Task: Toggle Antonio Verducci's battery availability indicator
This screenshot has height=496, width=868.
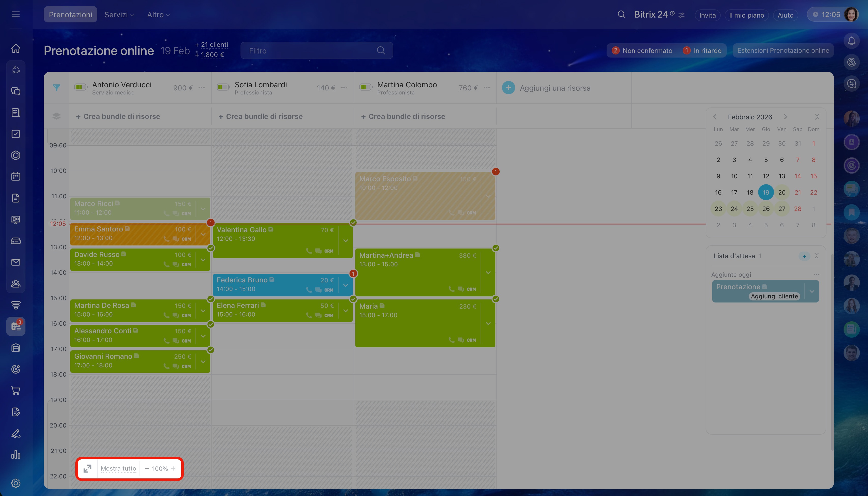Action: (80, 88)
